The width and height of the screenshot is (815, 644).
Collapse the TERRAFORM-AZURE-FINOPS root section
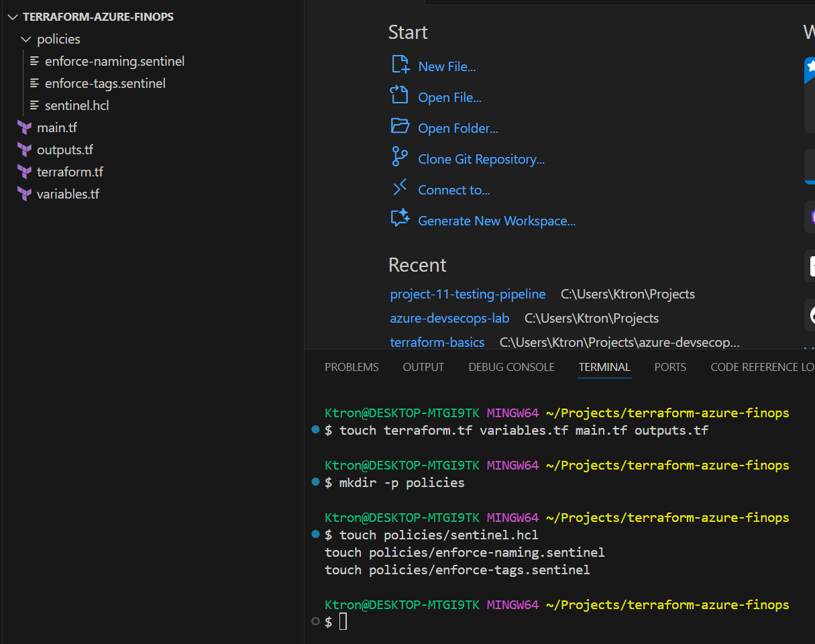(12, 17)
